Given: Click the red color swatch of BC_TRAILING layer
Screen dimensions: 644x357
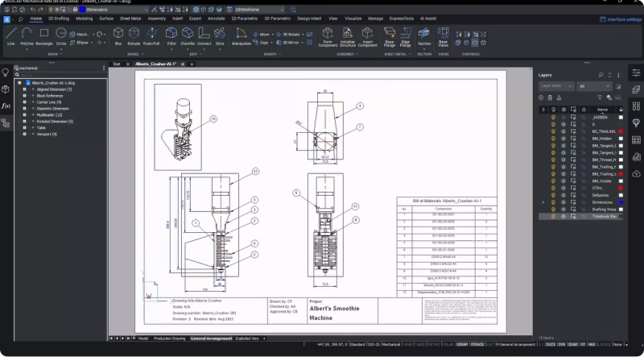Looking at the screenshot, I should pos(621,131).
